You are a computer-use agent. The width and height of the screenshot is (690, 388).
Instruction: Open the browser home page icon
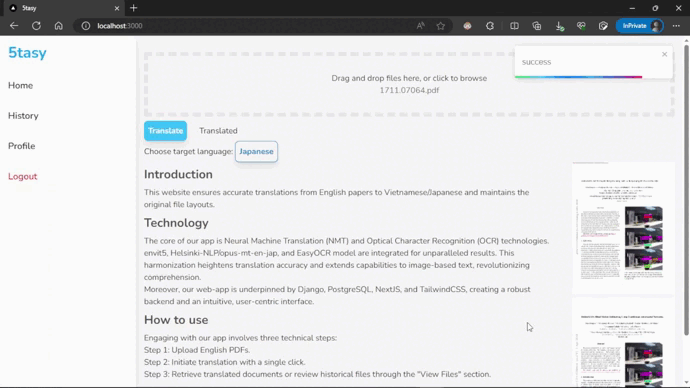pyautogui.click(x=59, y=26)
